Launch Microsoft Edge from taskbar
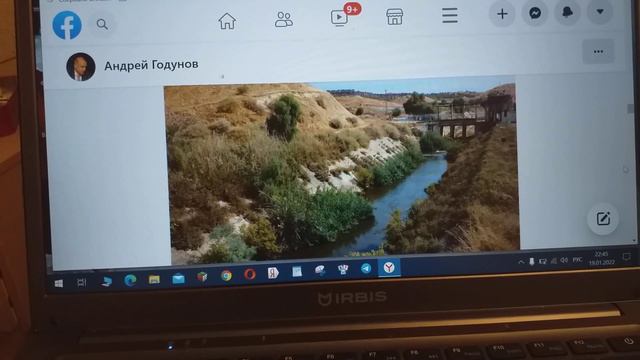The width and height of the screenshot is (640, 360). (x=130, y=280)
